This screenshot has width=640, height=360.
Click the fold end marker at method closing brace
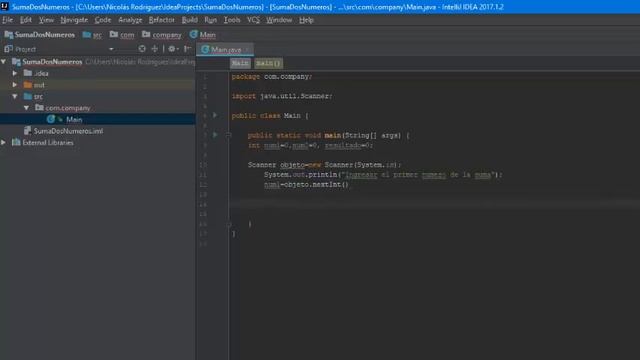coord(229,224)
